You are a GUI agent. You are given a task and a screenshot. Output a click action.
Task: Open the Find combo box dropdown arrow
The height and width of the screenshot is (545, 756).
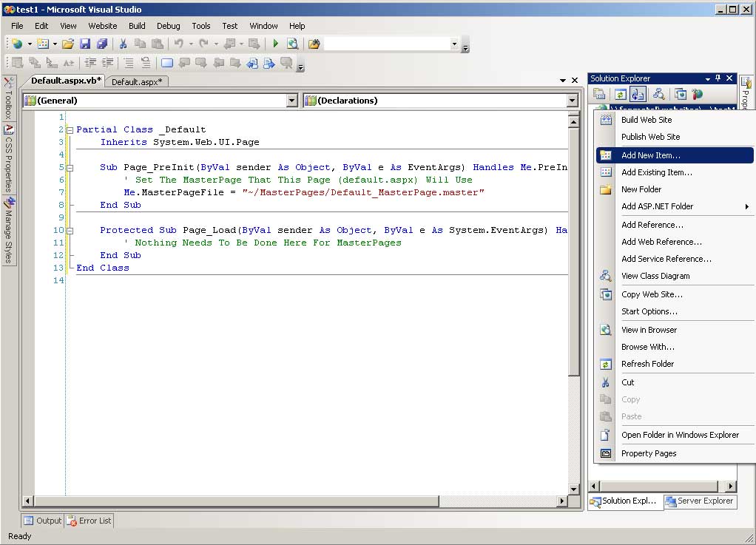[x=454, y=44]
